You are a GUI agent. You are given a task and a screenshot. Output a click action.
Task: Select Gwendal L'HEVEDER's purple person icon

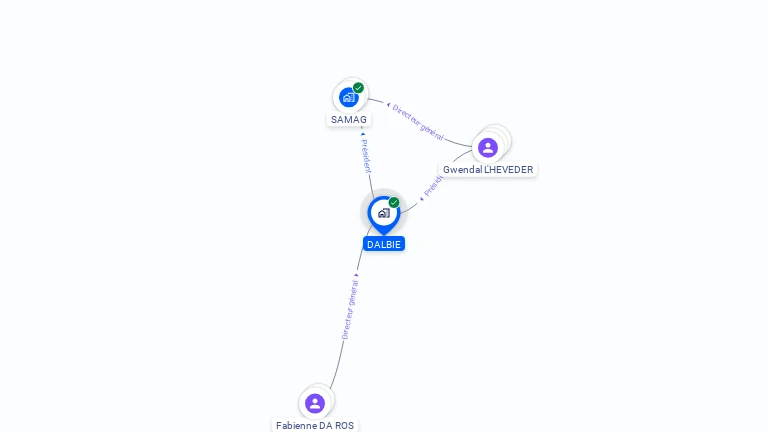[488, 147]
